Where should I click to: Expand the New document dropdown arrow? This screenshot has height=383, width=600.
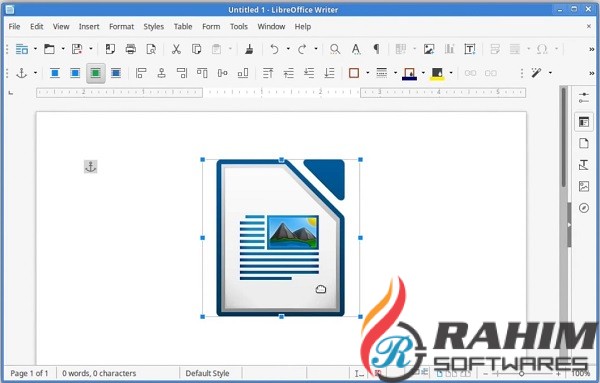click(x=35, y=49)
